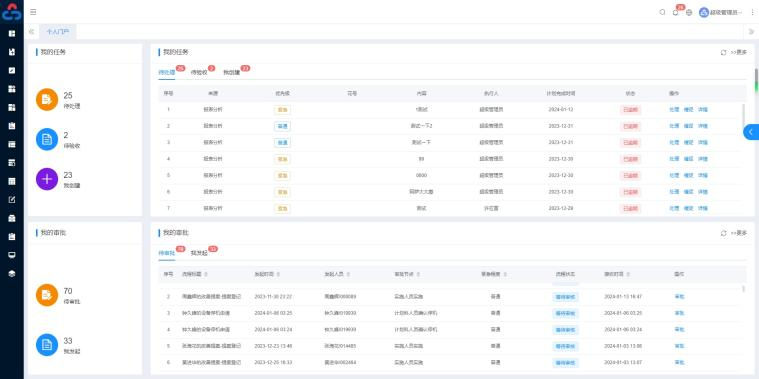Screen dimensions: 759x379
Task: Switch to the 待审批 approval tab
Action: tap(167, 253)
